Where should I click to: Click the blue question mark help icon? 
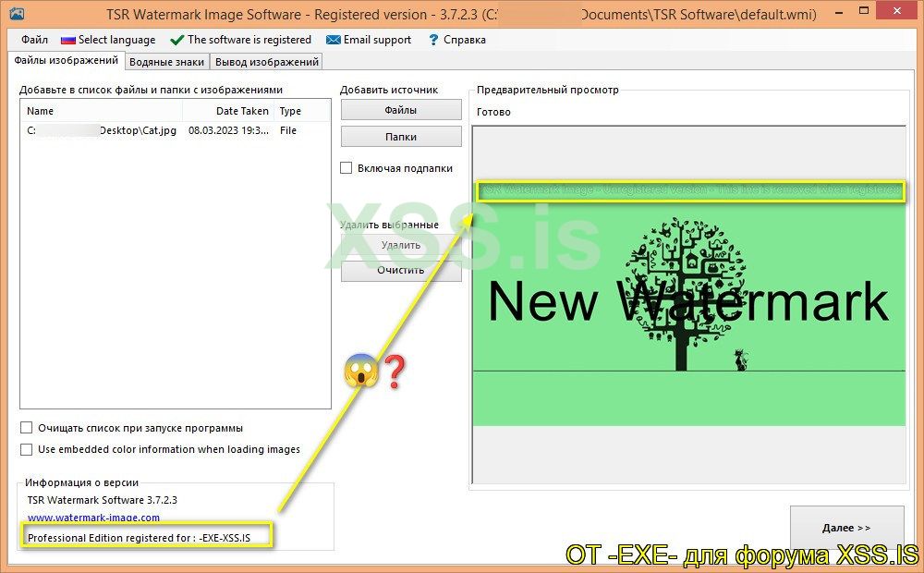433,40
